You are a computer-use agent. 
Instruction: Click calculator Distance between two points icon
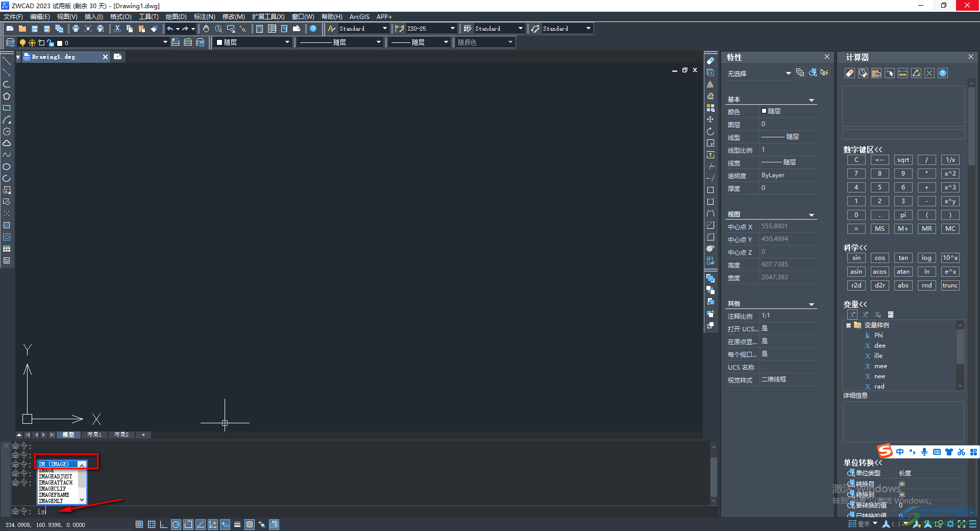point(903,73)
